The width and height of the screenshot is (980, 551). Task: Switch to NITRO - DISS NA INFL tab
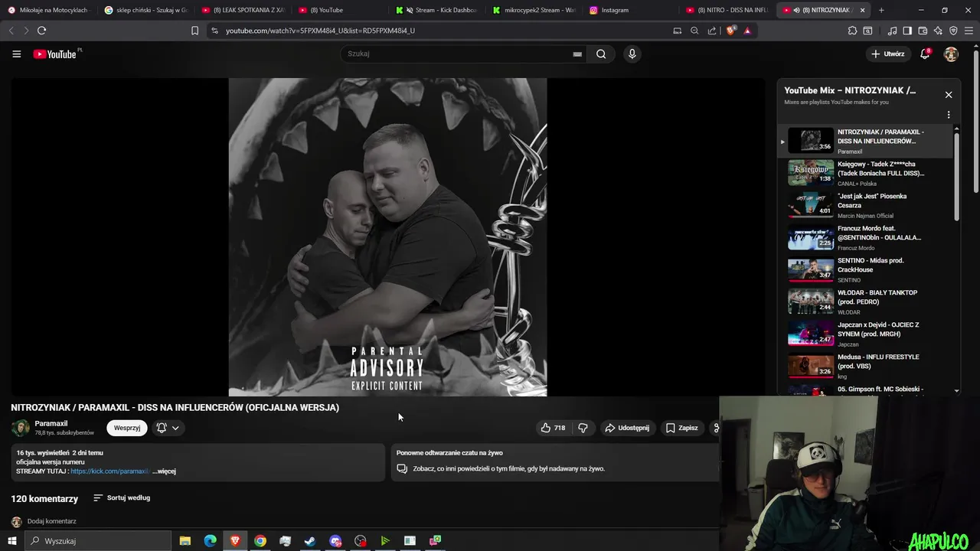pos(727,10)
